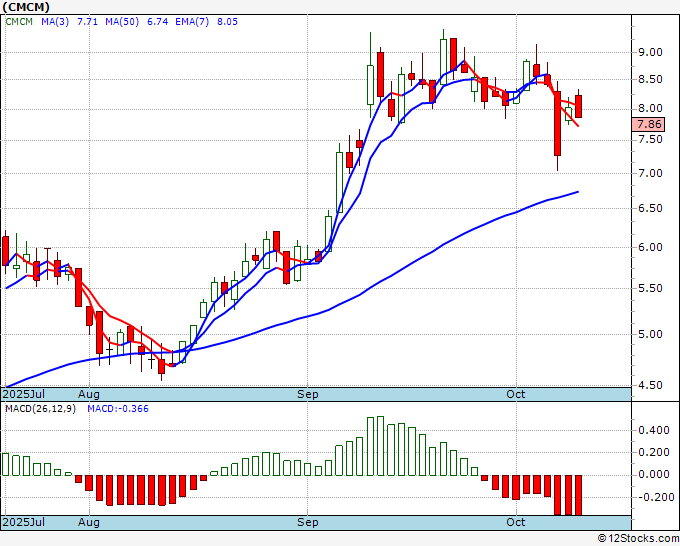680x546 pixels.
Task: Click the tall red October candle dropping to 7.25
Action: 557,124
